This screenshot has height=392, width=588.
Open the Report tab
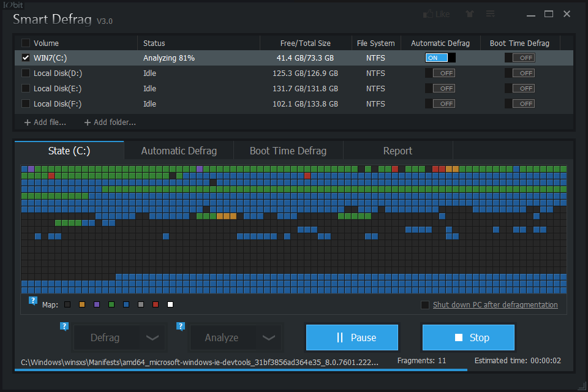pyautogui.click(x=398, y=151)
